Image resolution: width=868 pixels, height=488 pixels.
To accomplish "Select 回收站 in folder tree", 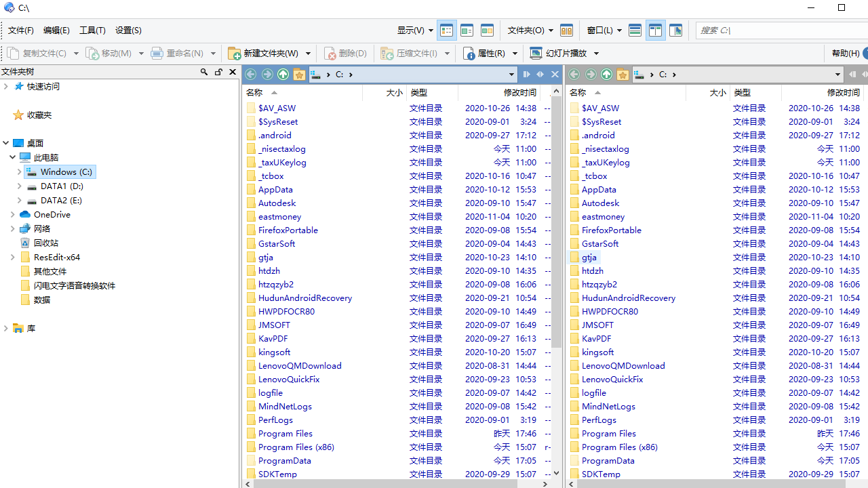I will click(x=46, y=243).
